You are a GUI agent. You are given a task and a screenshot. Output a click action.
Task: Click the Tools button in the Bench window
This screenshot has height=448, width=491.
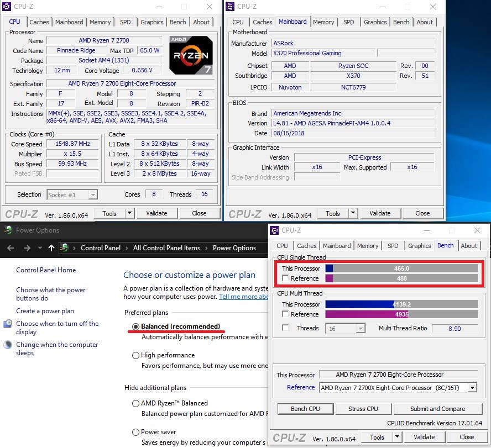(x=377, y=437)
